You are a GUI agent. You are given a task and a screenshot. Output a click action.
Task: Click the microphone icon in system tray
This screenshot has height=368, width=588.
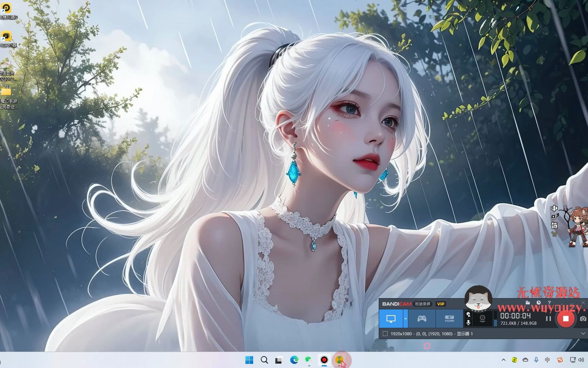point(536,360)
